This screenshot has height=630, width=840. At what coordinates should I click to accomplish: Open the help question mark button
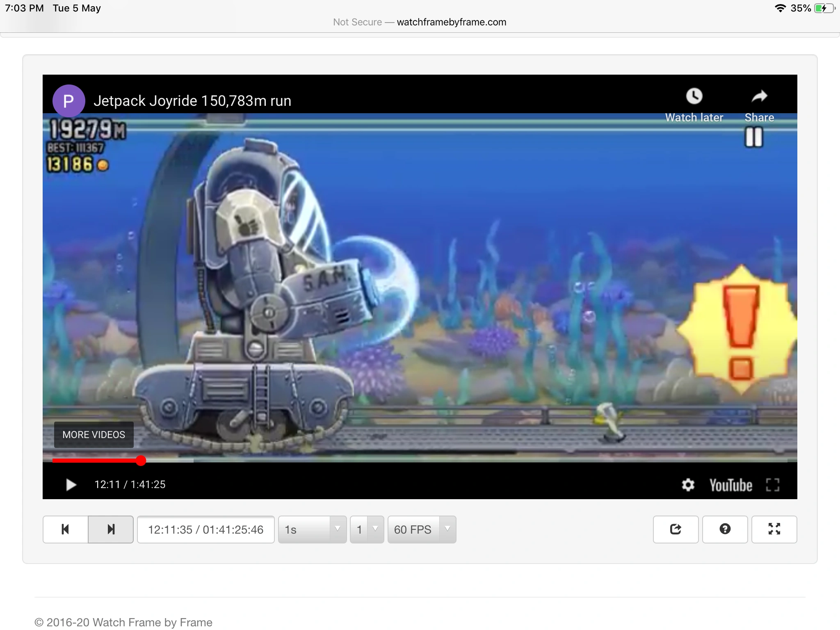coord(725,529)
